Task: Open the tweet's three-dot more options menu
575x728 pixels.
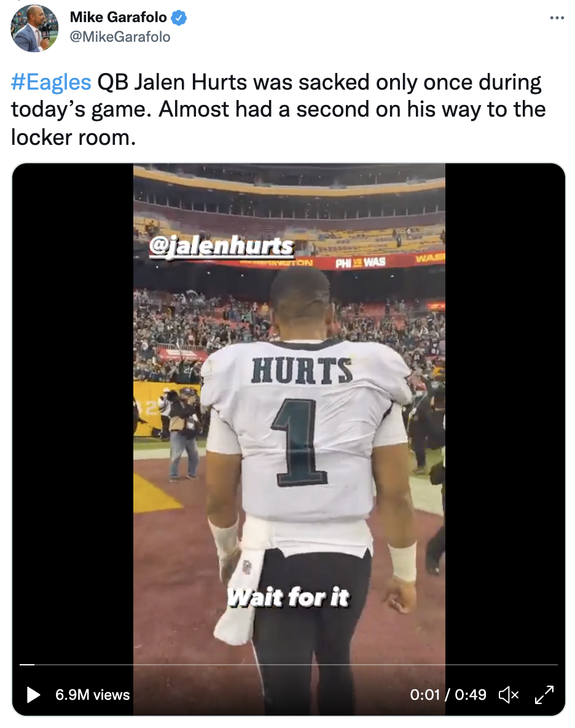Action: click(557, 18)
